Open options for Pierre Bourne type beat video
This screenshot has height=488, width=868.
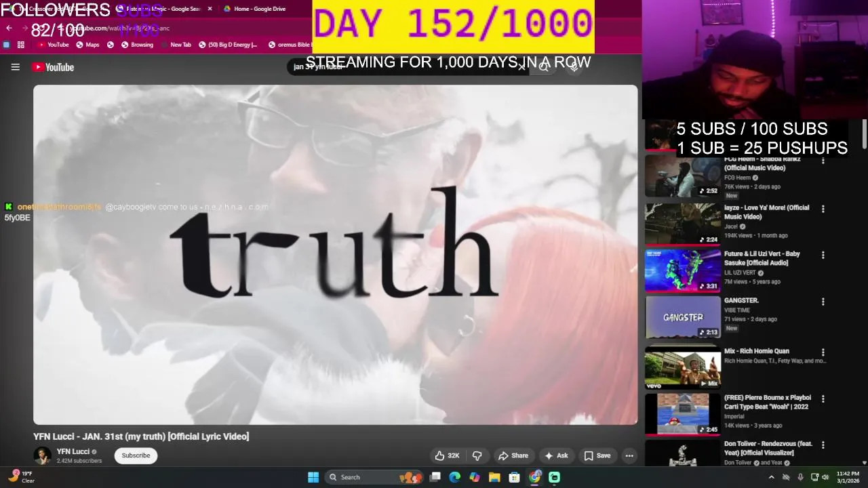[823, 399]
